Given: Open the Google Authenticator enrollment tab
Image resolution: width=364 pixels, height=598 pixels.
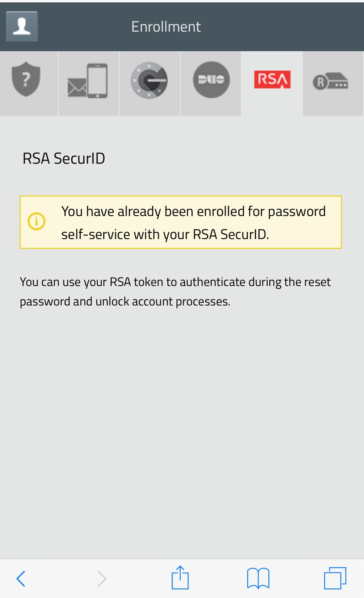Looking at the screenshot, I should click(149, 81).
